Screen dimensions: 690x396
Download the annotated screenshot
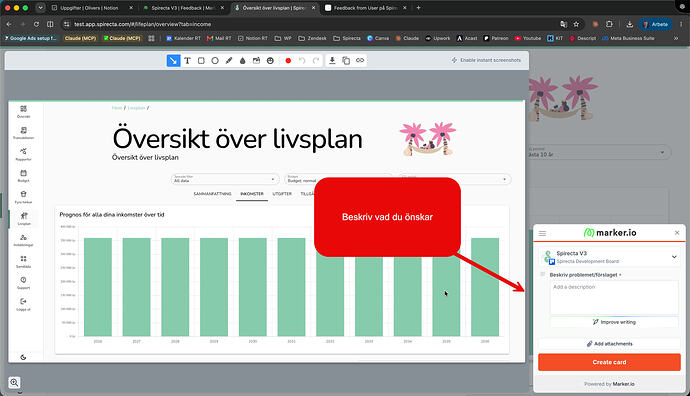coord(332,61)
